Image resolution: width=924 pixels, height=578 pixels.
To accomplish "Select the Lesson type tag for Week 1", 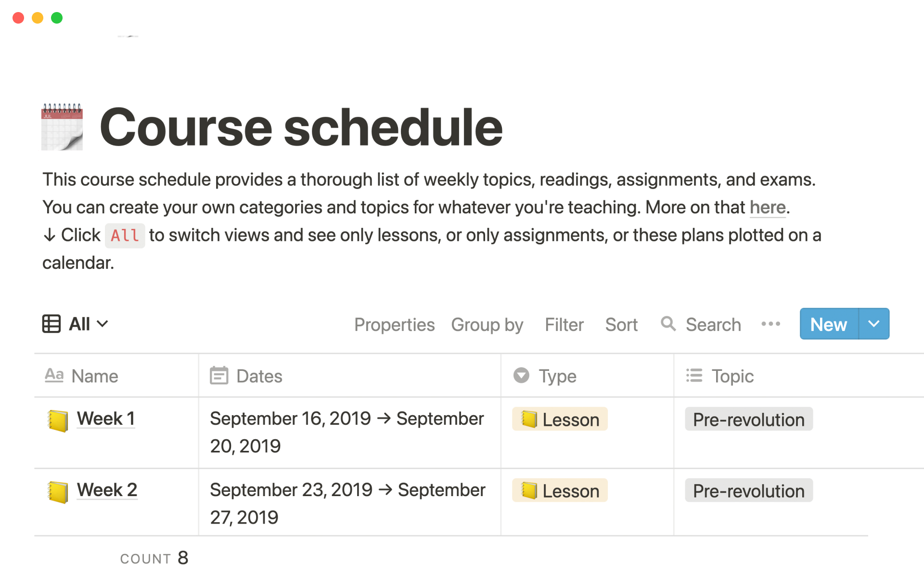I will tap(558, 419).
